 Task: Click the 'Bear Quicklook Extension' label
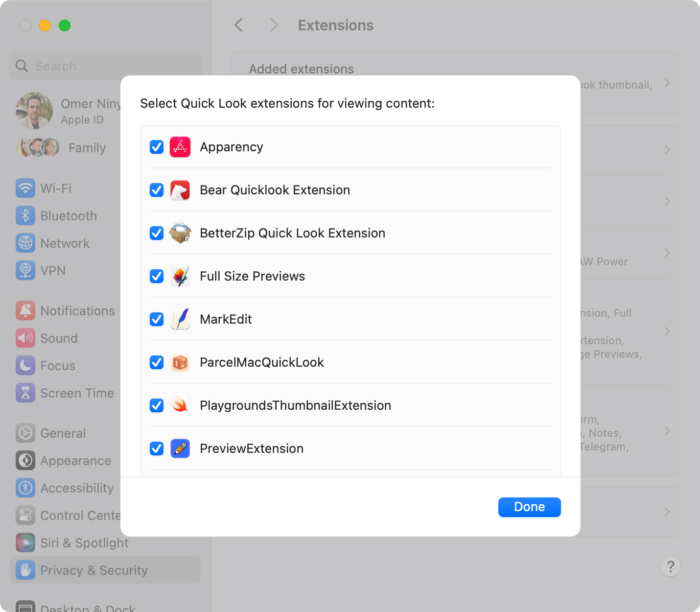[275, 190]
